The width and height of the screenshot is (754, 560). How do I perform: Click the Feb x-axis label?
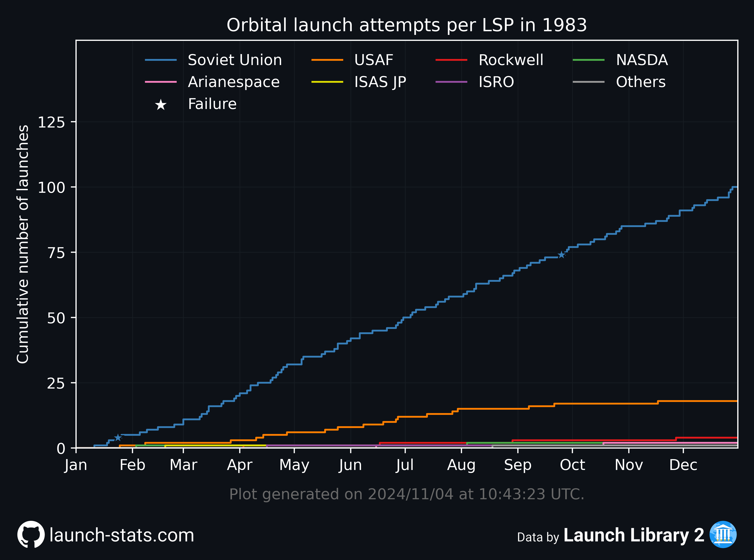132,465
